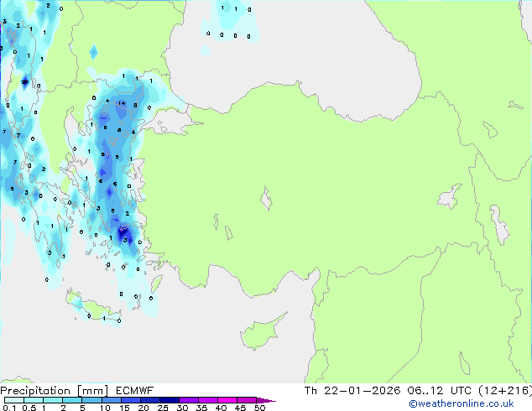This screenshot has height=411, width=532.
Task: Click the 35–40 mm violet legend swatch
Action: click(208, 400)
